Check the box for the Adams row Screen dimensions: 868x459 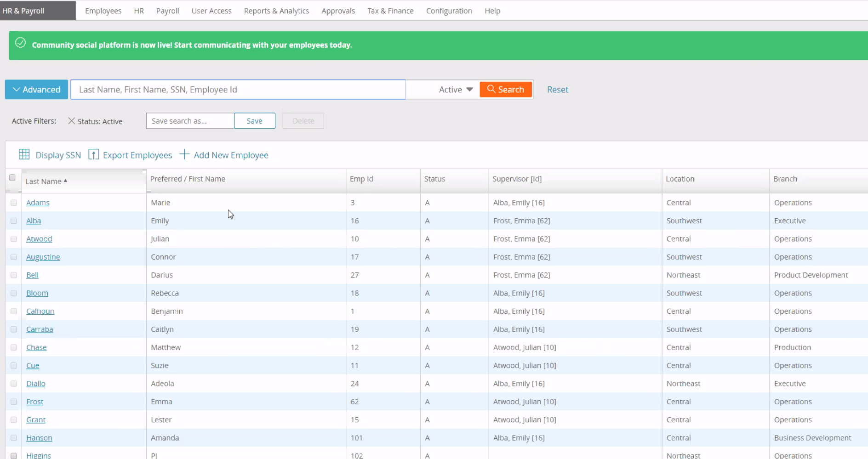[x=14, y=203]
